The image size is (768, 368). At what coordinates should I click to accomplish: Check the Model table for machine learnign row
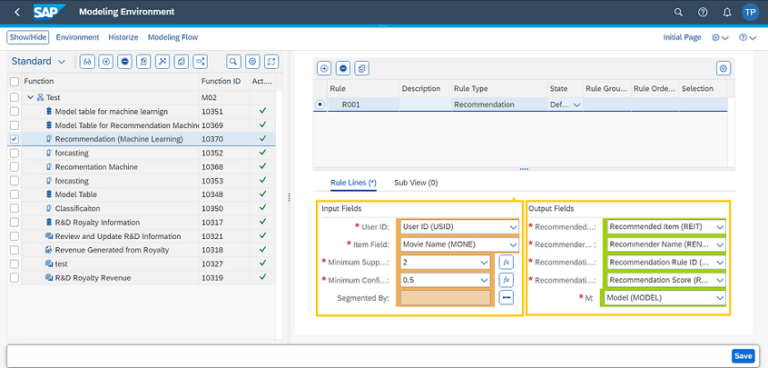(x=15, y=111)
